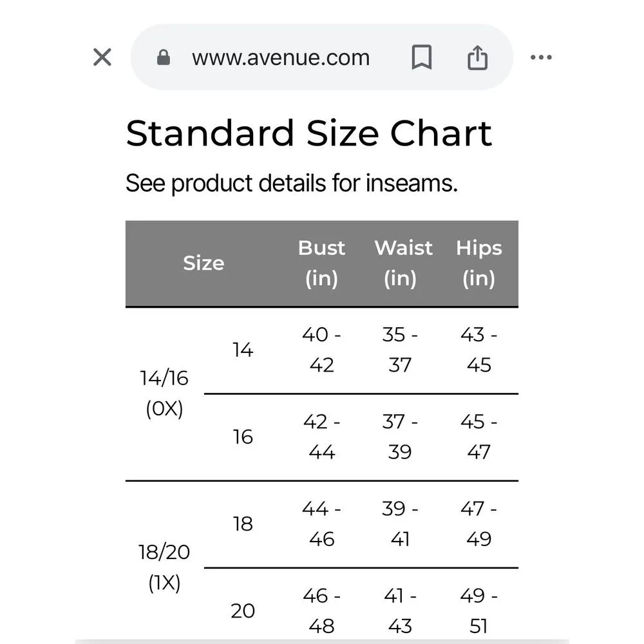Tap size 14 row label
The image size is (644, 644).
click(x=243, y=350)
